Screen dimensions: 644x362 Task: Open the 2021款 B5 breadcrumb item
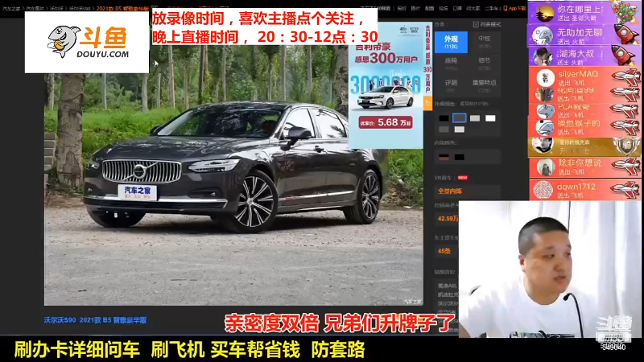point(122,8)
